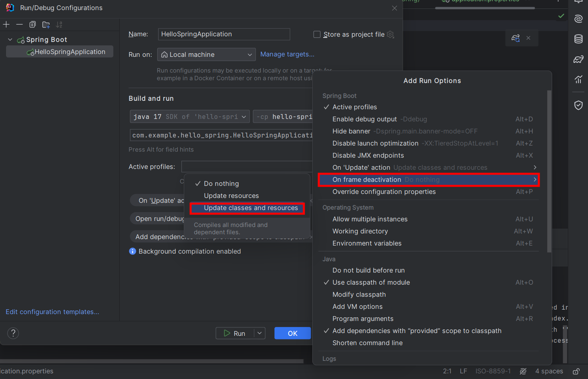Select Program arguments entry

(x=429, y=319)
